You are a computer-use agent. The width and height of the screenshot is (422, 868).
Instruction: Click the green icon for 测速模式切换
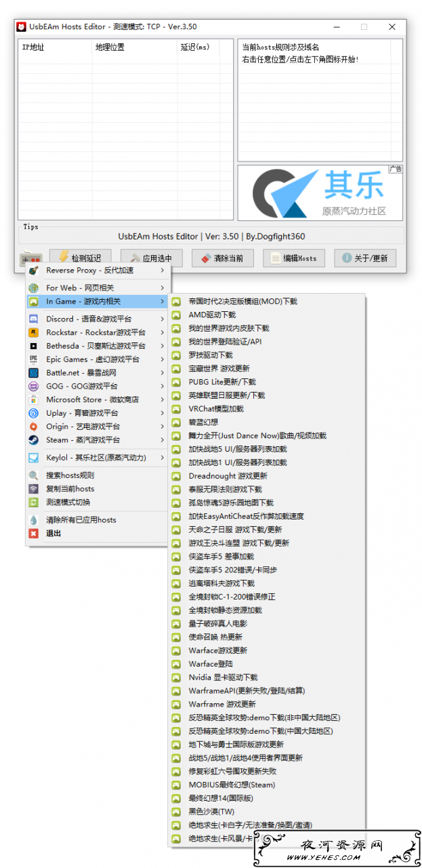point(34,502)
